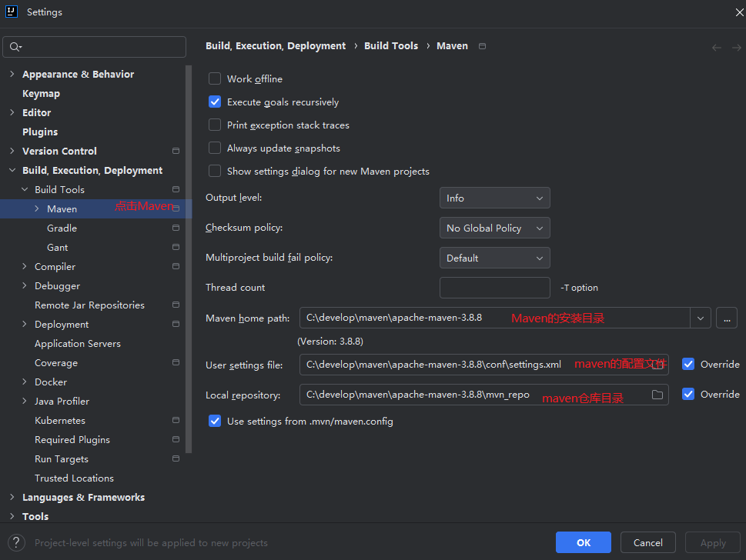746x560 pixels.
Task: Click the settings tree vertical scrollbar
Action: pos(189,259)
